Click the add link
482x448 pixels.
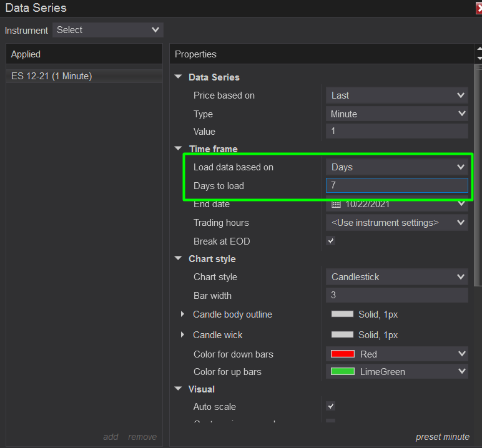pyautogui.click(x=111, y=437)
